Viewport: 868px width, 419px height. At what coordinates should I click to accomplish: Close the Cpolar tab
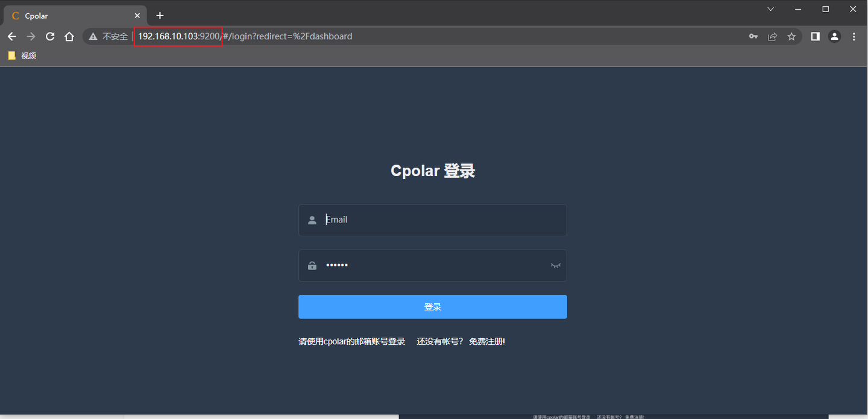(137, 16)
